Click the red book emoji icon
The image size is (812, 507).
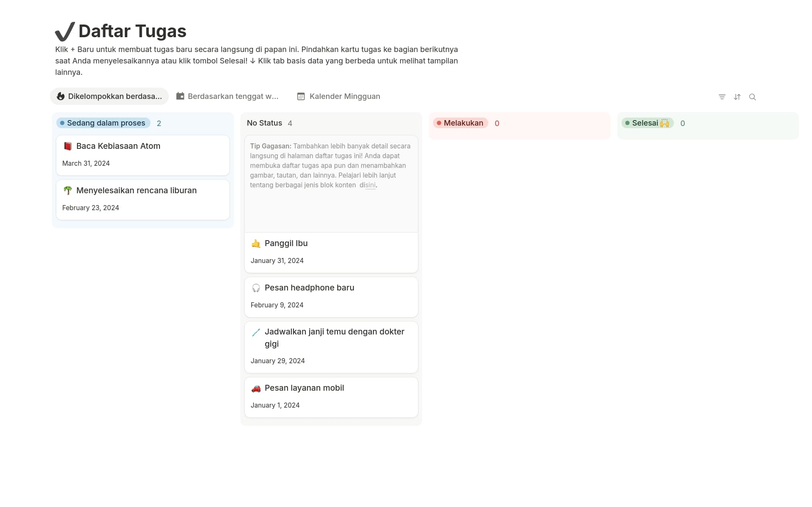point(68,146)
